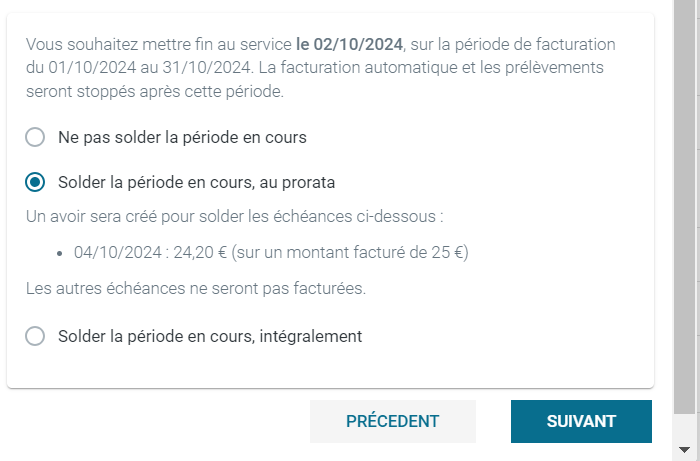Click the label 'Solder la période en cours, au prorata'
This screenshot has height=461, width=700.
point(196,183)
